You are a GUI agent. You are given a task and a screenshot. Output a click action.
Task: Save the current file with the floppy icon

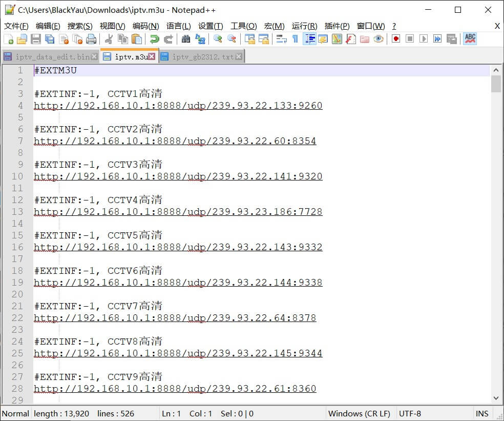point(36,39)
